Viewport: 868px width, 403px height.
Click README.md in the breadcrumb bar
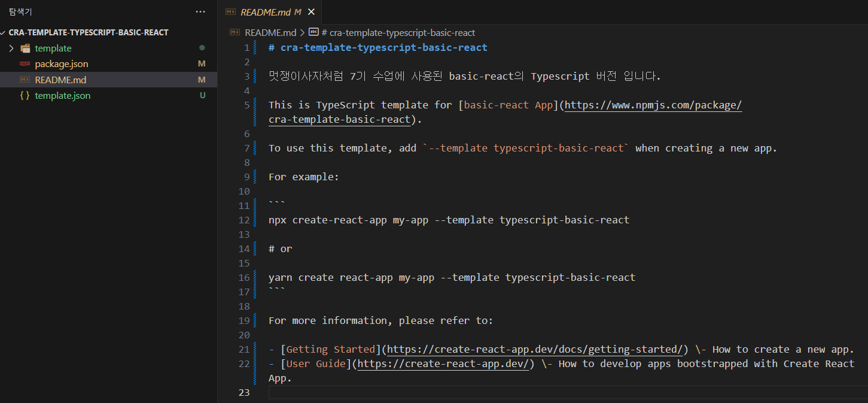[270, 32]
